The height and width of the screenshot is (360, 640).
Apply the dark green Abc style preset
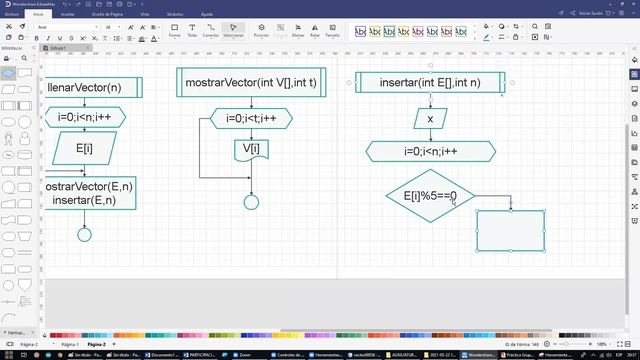[x=389, y=31]
